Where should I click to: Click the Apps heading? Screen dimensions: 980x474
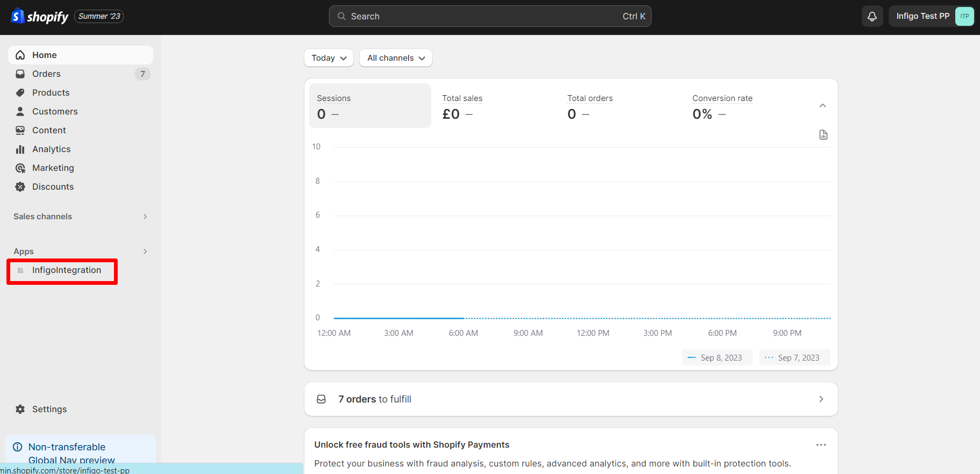click(x=24, y=252)
